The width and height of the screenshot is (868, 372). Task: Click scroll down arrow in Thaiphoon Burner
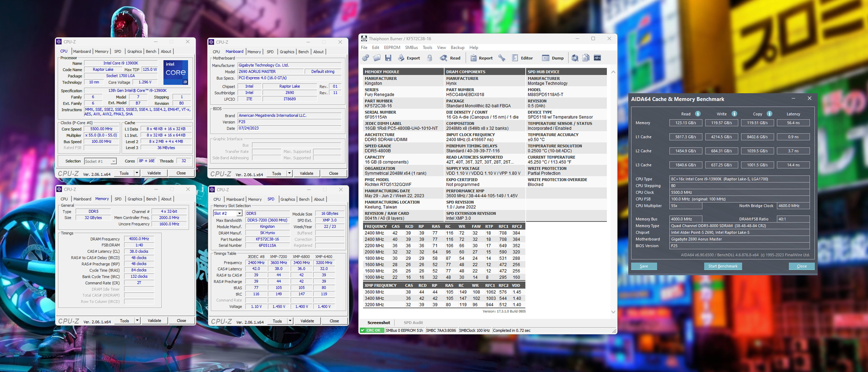pos(613,312)
